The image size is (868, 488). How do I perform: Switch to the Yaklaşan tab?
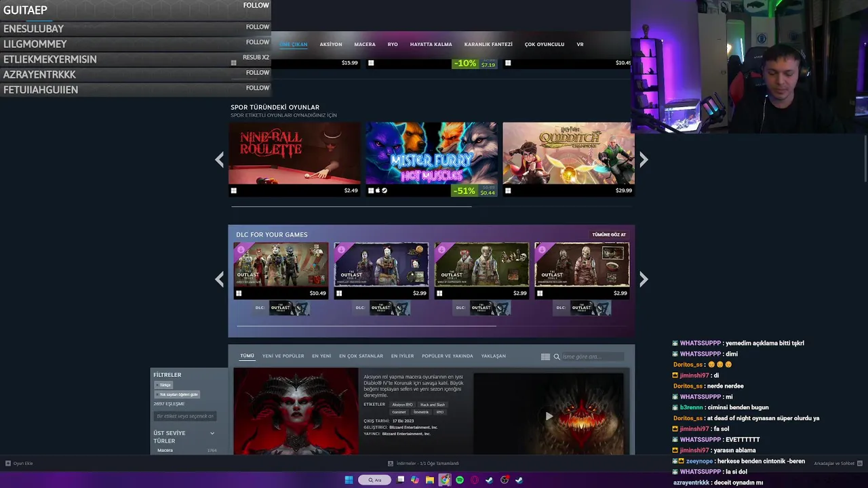493,356
